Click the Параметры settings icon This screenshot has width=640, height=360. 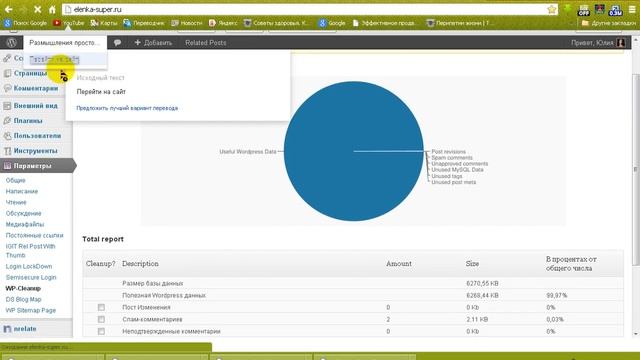pos(7,166)
